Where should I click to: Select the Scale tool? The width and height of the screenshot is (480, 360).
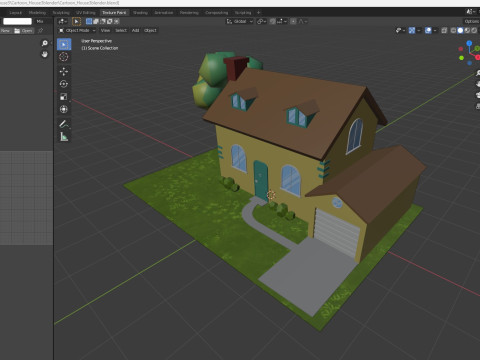coord(64,97)
